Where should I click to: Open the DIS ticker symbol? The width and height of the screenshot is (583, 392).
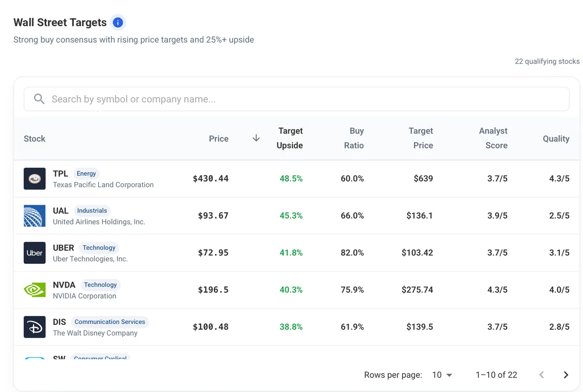59,322
